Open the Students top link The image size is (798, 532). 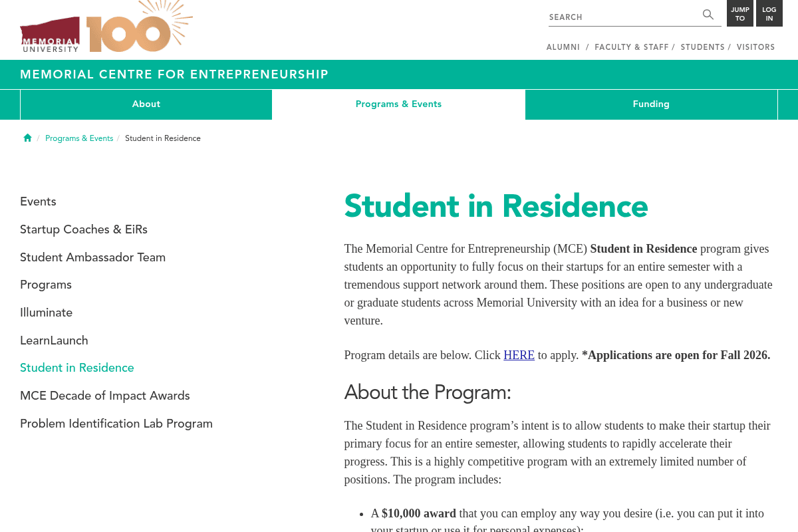(x=702, y=47)
